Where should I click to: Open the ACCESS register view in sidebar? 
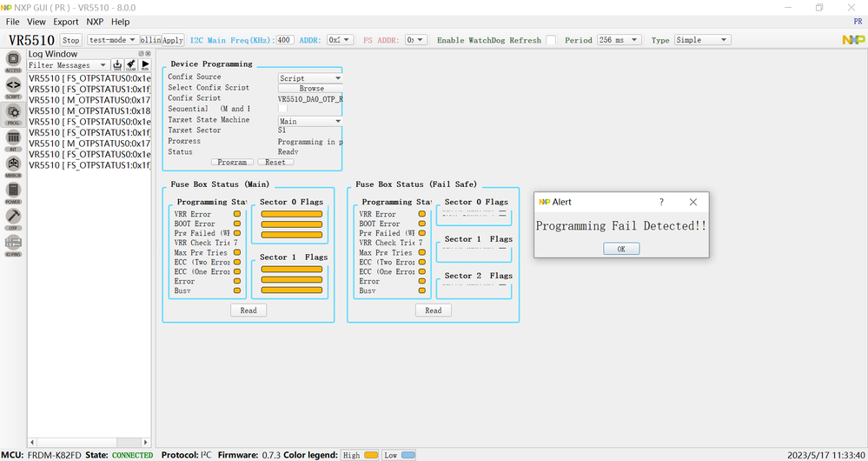point(13,61)
